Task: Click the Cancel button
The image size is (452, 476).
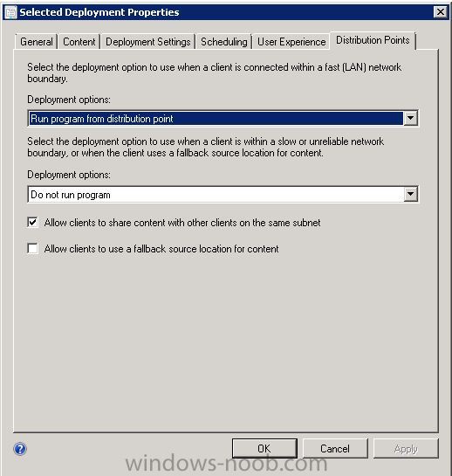Action: pos(335,448)
